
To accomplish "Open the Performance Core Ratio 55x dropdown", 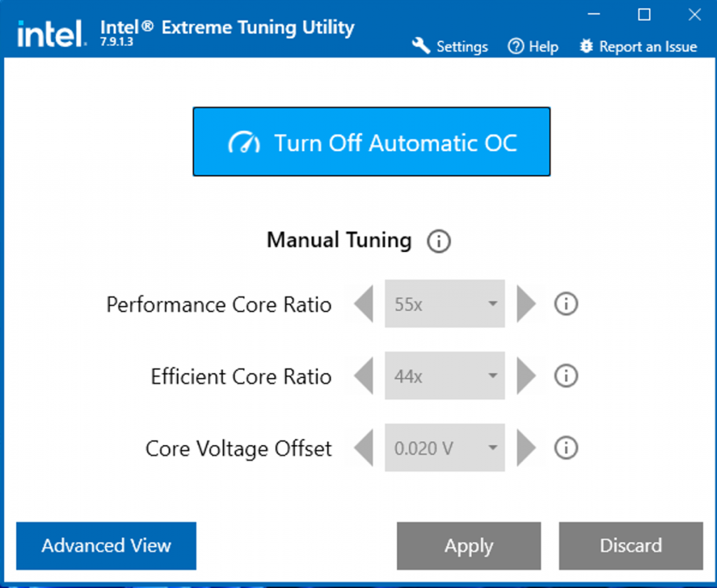I will tap(445, 304).
